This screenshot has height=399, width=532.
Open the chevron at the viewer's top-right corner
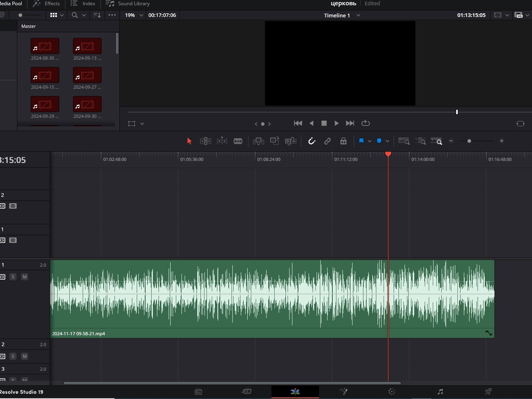pyautogui.click(x=527, y=15)
